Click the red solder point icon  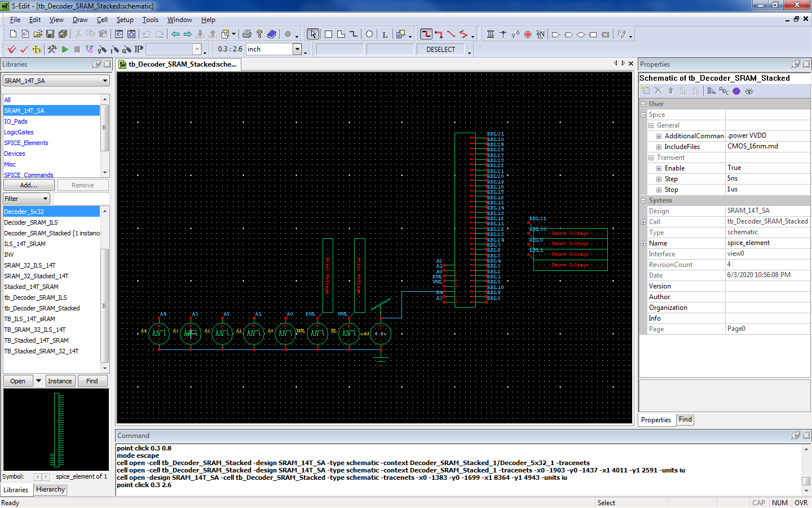[x=528, y=34]
